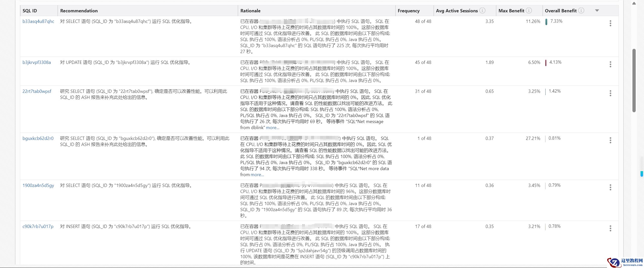Select avg active sessions value 3.35

click(489, 21)
